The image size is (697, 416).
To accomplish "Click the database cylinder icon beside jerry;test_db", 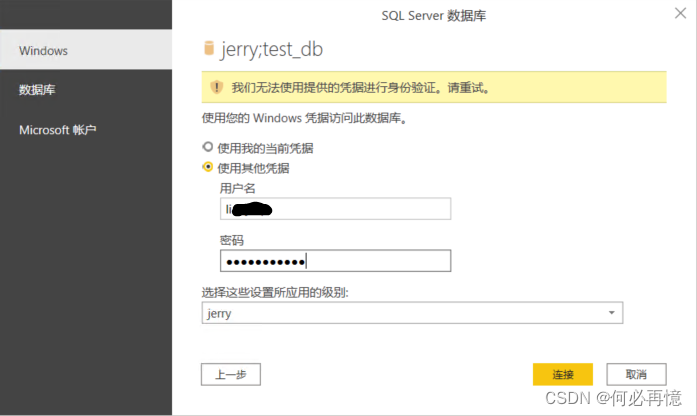I will pos(208,48).
